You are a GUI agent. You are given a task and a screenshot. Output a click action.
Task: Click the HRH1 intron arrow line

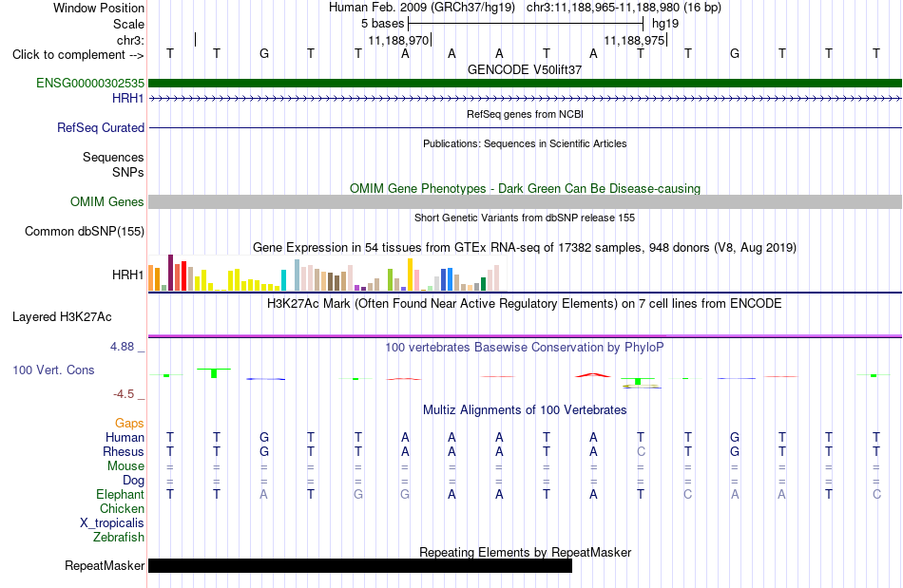pyautogui.click(x=525, y=99)
